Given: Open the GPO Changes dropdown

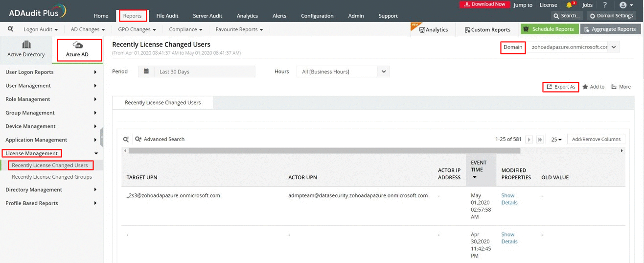Looking at the screenshot, I should 137,29.
